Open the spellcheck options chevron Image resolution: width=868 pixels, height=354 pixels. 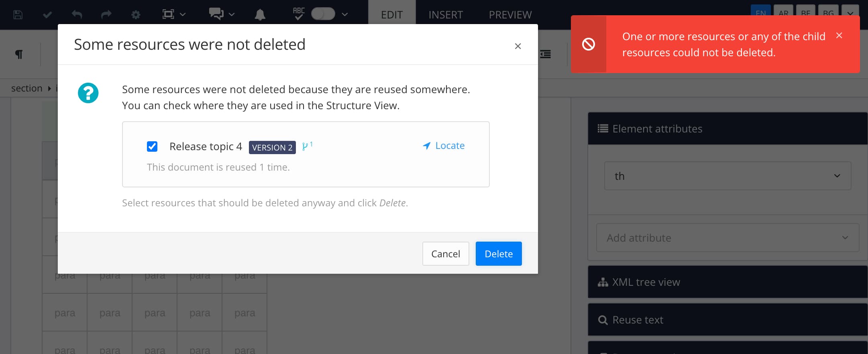[345, 14]
